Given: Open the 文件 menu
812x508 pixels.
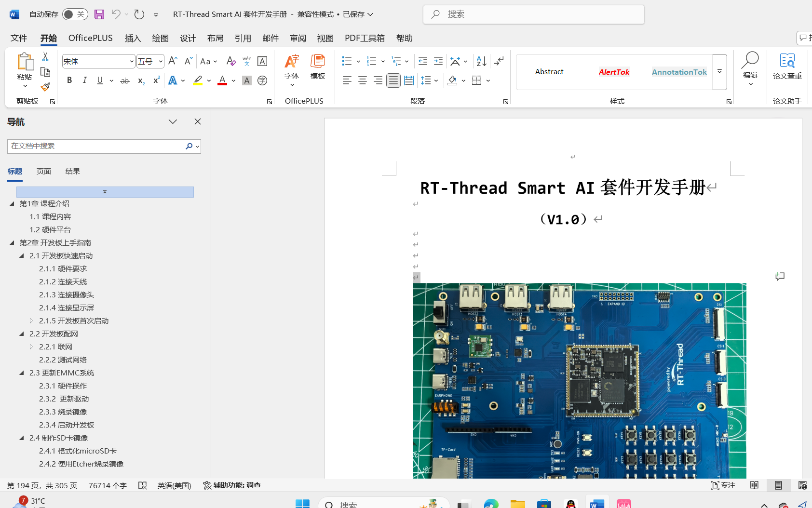Looking at the screenshot, I should point(19,38).
